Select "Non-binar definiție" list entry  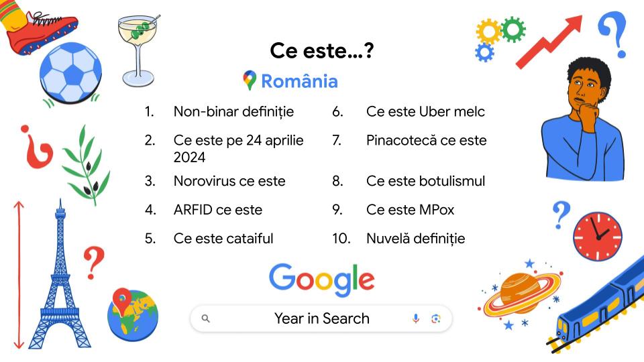(233, 111)
